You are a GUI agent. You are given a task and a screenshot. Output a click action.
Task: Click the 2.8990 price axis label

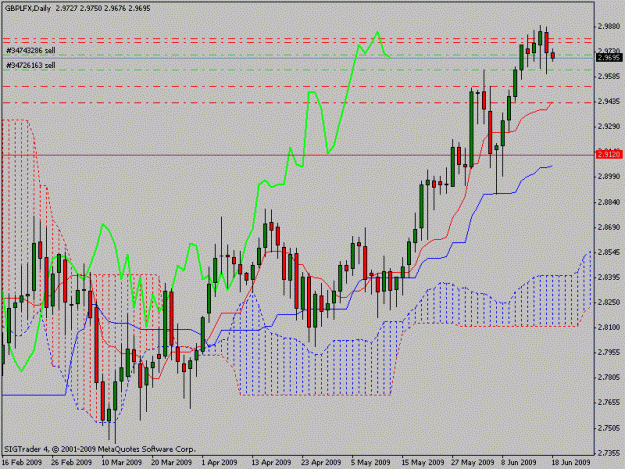(609, 177)
